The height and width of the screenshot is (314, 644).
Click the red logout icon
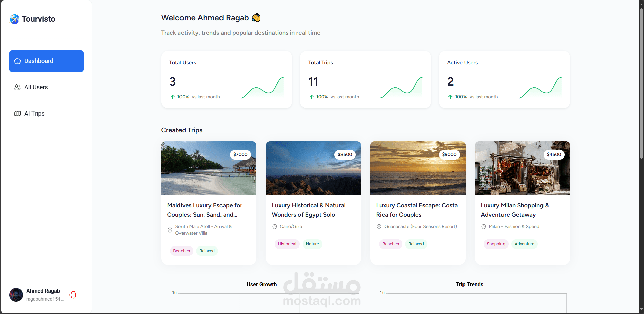pos(73,295)
